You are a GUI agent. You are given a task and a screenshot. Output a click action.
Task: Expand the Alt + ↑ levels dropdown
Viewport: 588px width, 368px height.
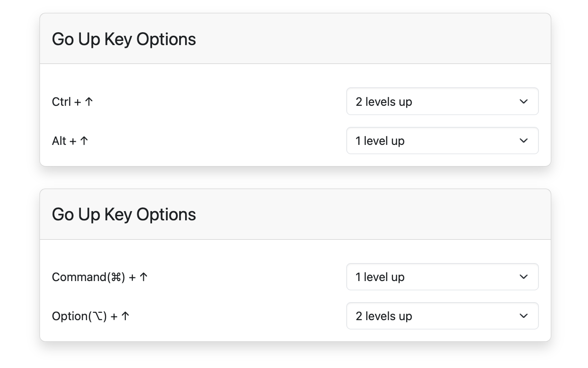442,141
